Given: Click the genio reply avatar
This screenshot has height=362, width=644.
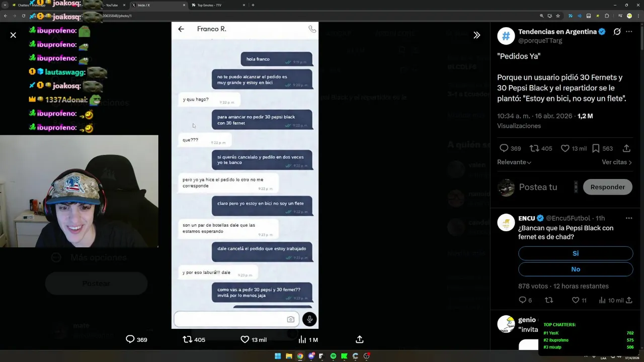Looking at the screenshot, I should pyautogui.click(x=506, y=324).
